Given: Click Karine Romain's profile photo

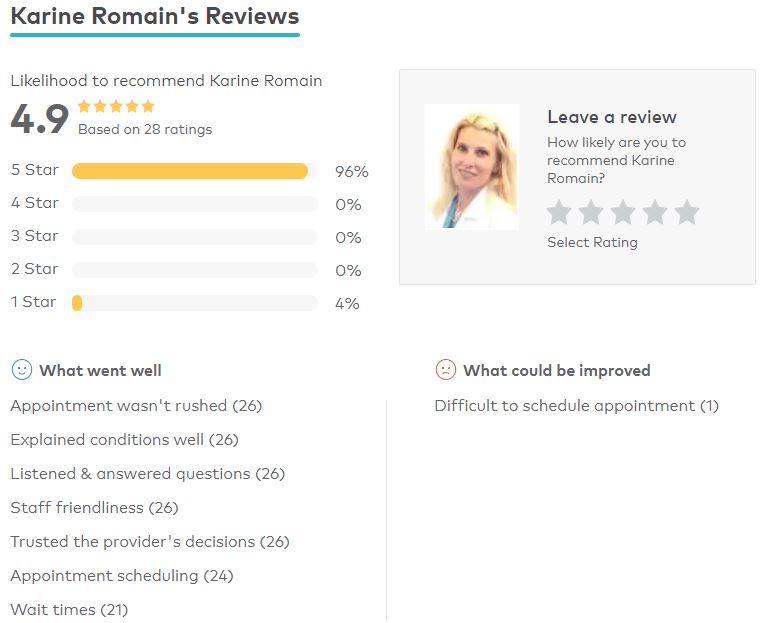Looking at the screenshot, I should (472, 167).
